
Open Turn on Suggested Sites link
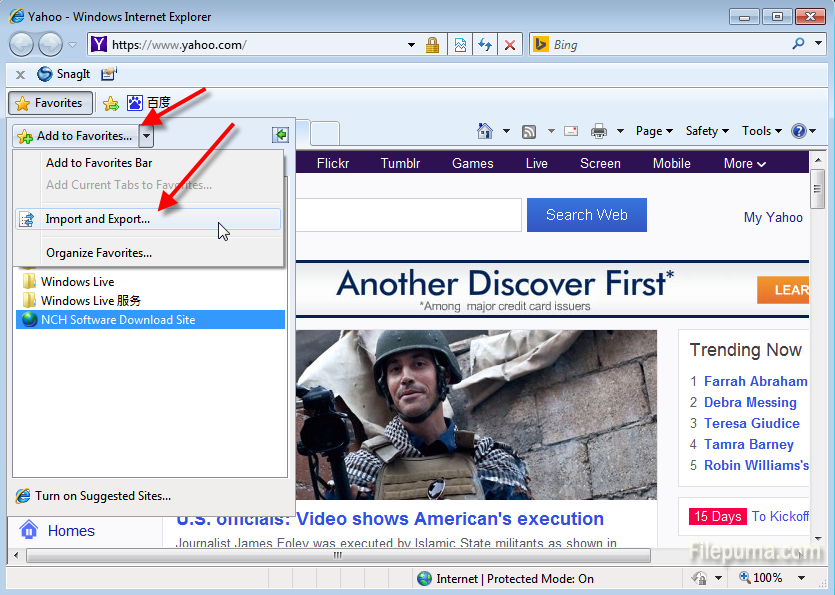click(x=102, y=495)
